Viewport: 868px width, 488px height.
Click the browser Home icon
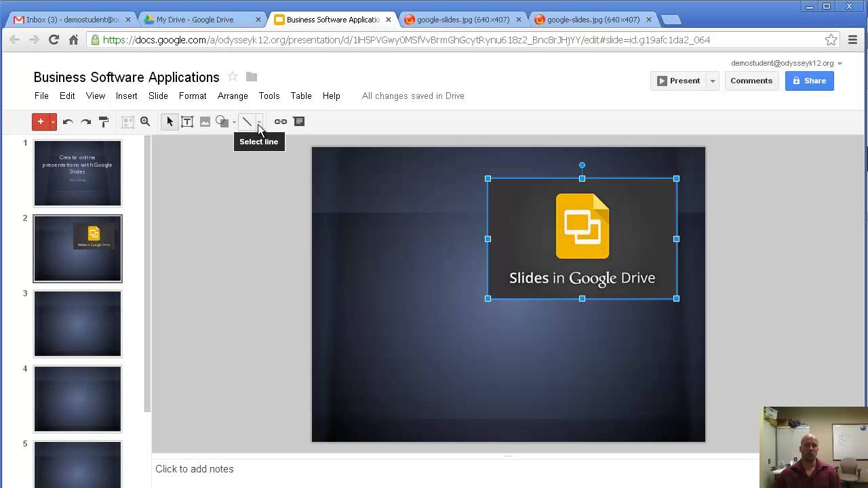tap(73, 40)
